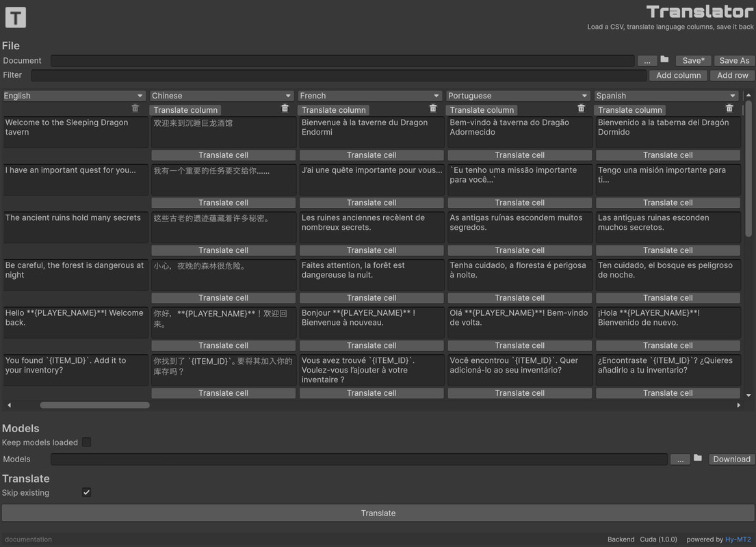Edit 'Welcome to the Sleeping Dragon tavern' cell
Viewport: 756px width, 547px height.
point(76,131)
